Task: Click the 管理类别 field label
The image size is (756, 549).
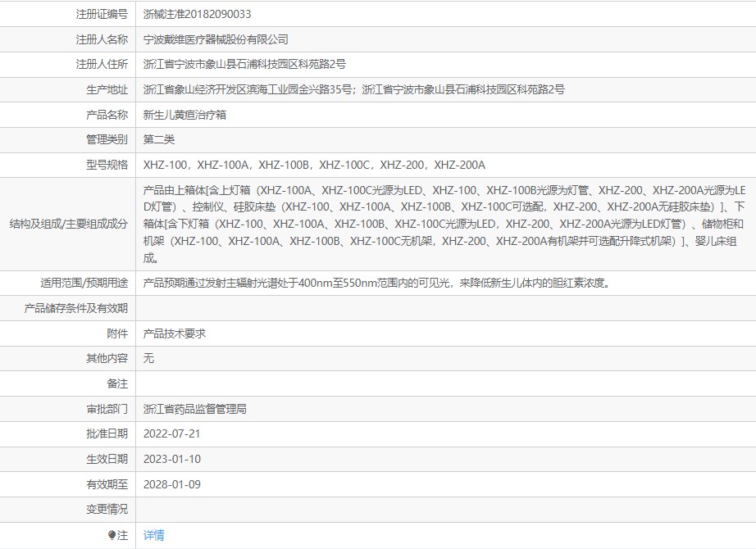Action: tap(107, 140)
